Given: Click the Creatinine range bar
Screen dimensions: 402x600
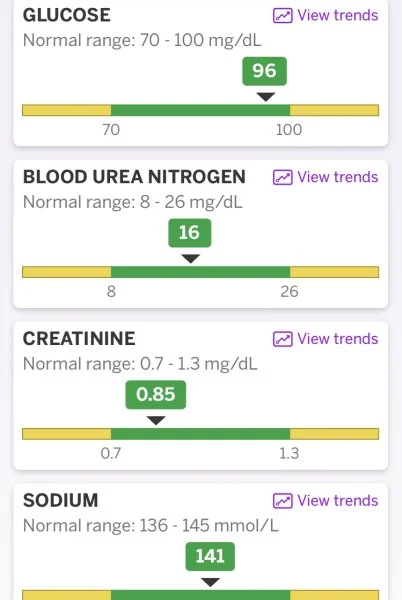Looking at the screenshot, I should [x=200, y=434].
